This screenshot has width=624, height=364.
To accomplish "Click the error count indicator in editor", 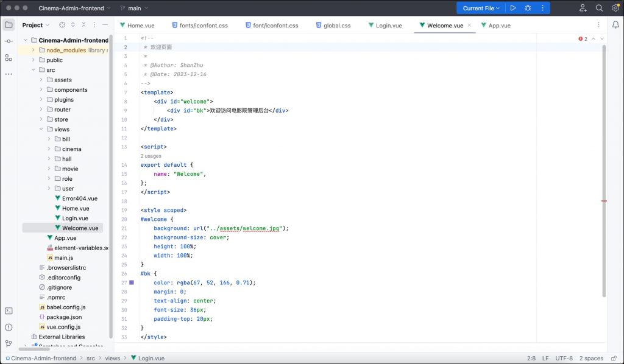I will [x=583, y=39].
